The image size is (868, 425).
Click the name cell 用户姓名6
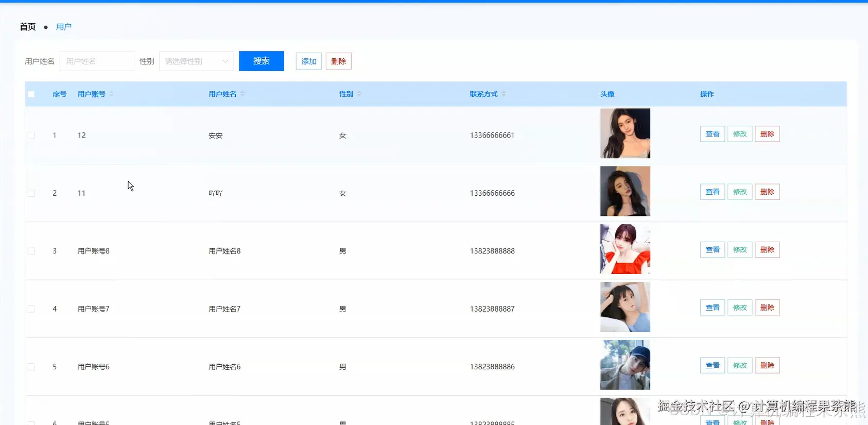point(224,367)
